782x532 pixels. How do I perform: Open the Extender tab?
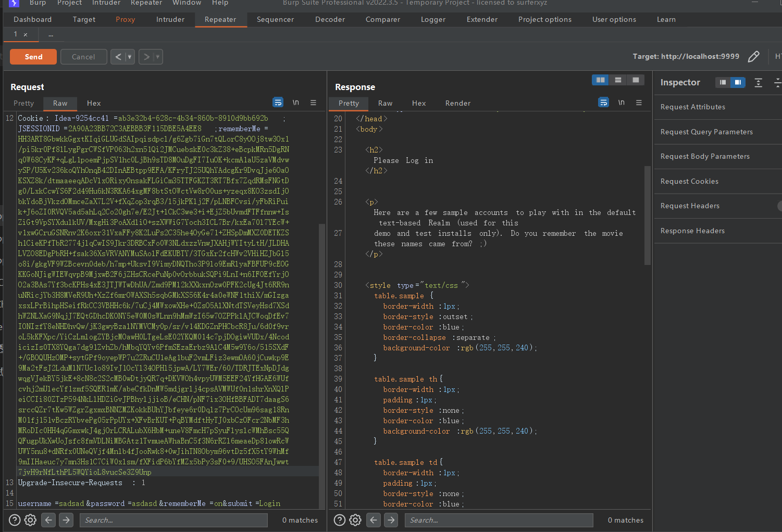coord(482,19)
